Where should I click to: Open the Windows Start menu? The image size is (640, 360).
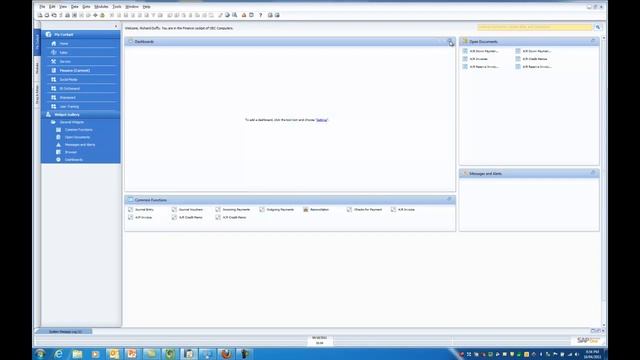(x=40, y=354)
